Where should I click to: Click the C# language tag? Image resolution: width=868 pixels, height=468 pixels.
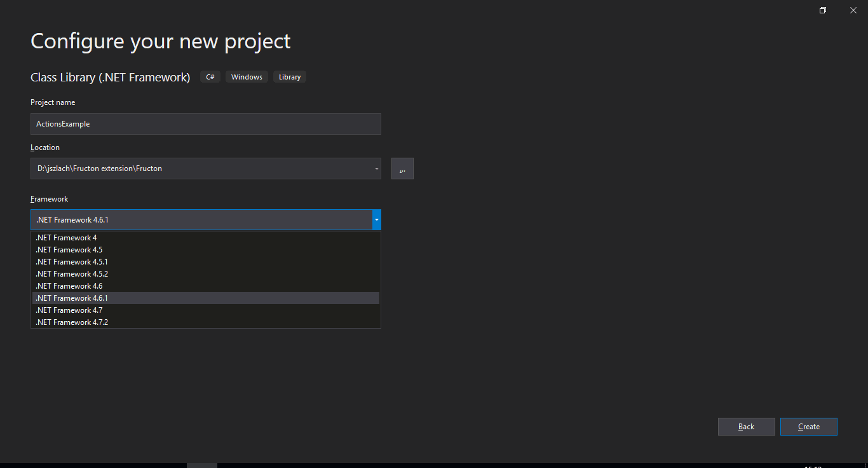pos(210,77)
